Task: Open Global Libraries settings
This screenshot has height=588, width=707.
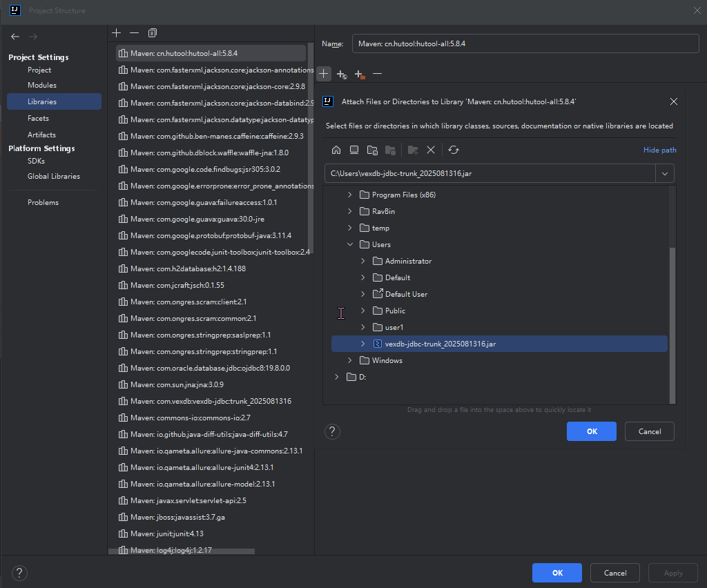Action: 54,177
